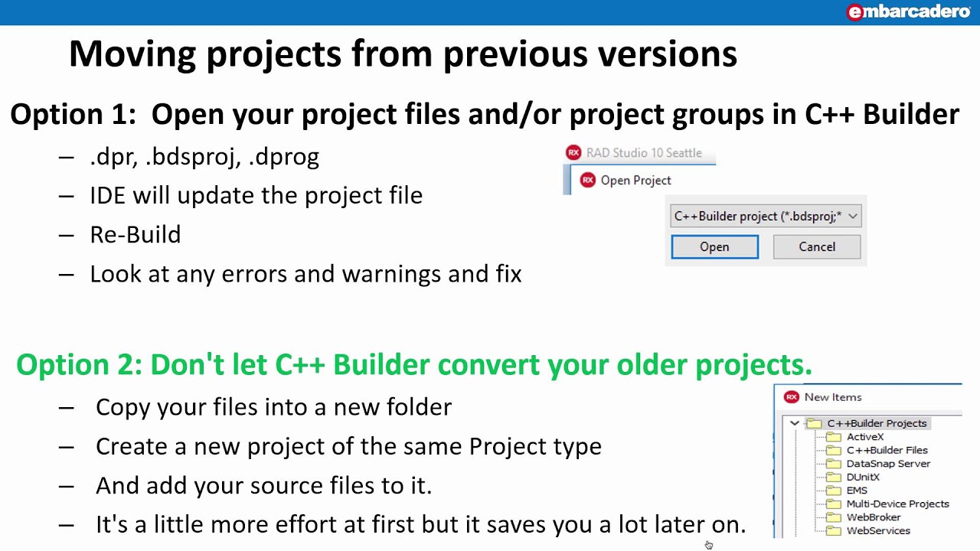Click the RAD Studio 10 Seattle RX icon
The height and width of the screenshot is (551, 980).
[x=573, y=153]
